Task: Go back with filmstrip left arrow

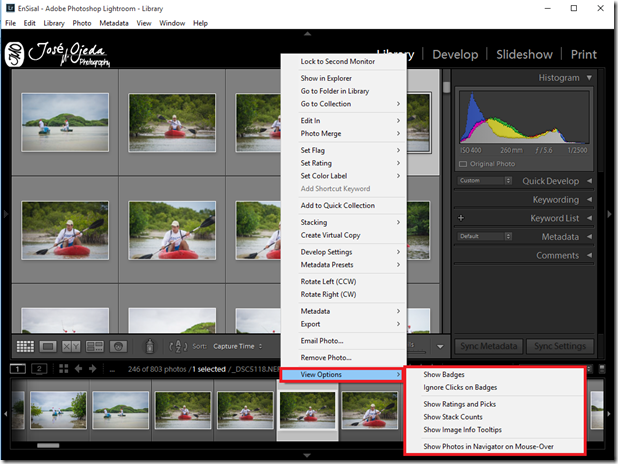Action: (78, 369)
